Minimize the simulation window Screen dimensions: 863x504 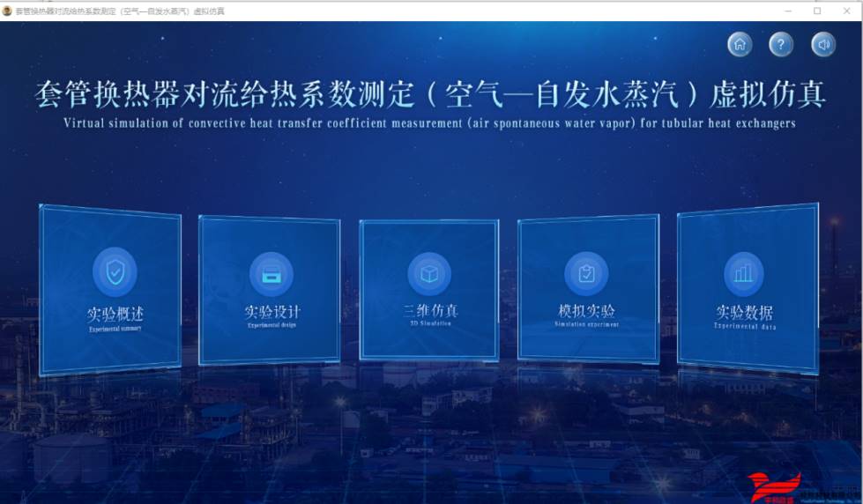pyautogui.click(x=787, y=11)
